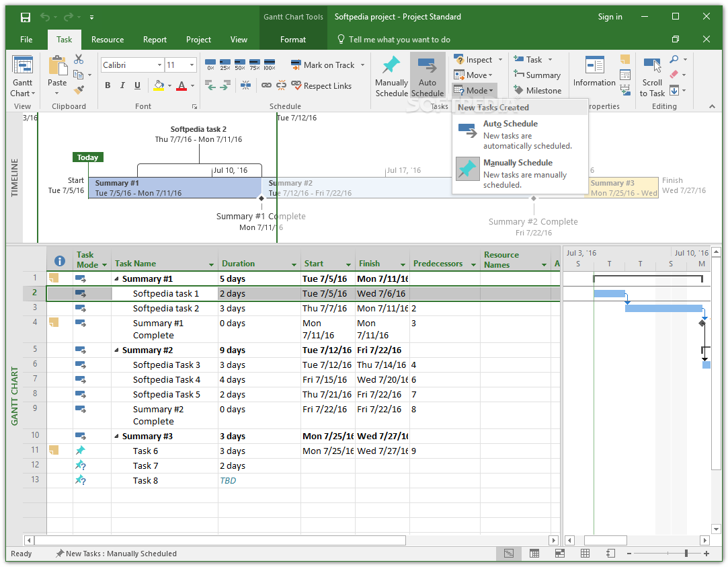Split the task

pos(245,85)
